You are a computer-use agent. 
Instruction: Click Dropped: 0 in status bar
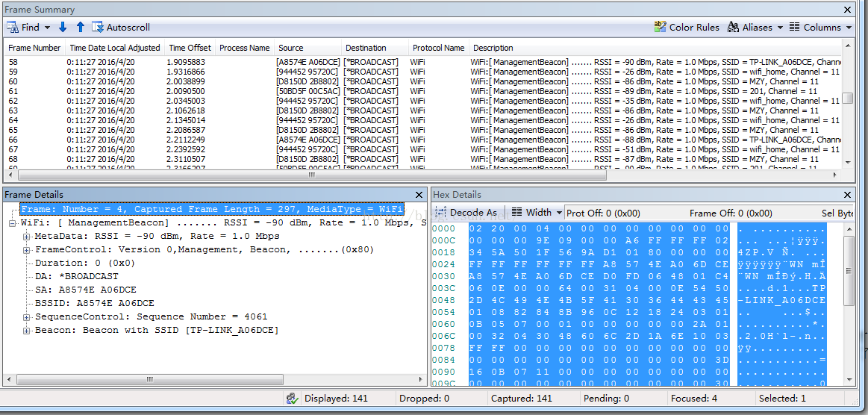coord(424,399)
